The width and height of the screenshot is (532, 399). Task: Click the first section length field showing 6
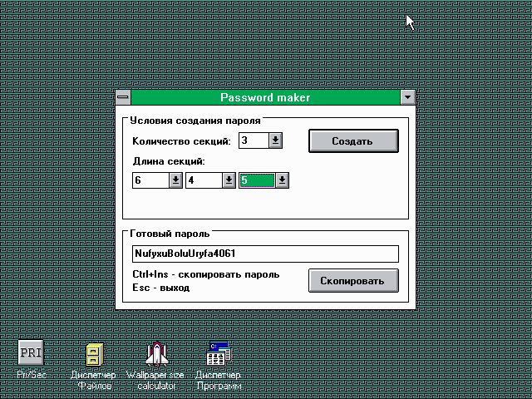[x=150, y=180]
